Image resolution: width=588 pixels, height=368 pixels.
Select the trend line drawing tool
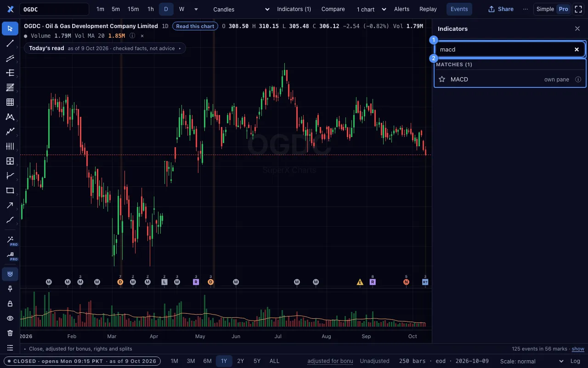pos(10,43)
